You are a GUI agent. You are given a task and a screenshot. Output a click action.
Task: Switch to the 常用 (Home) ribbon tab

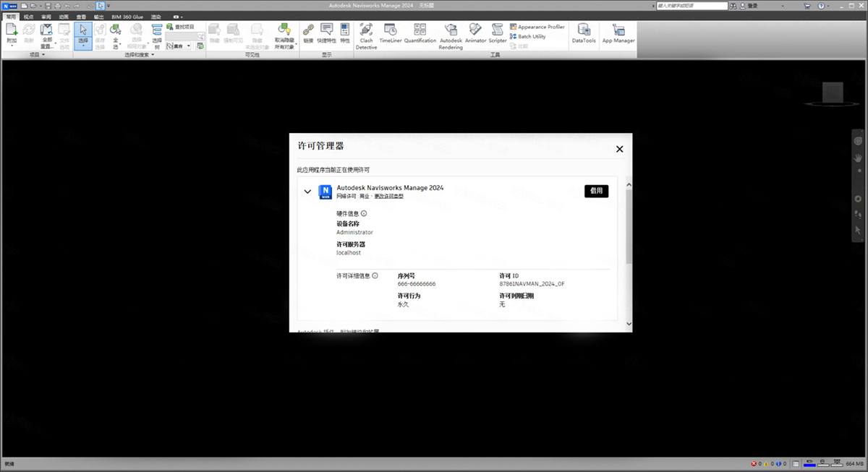[x=11, y=17]
